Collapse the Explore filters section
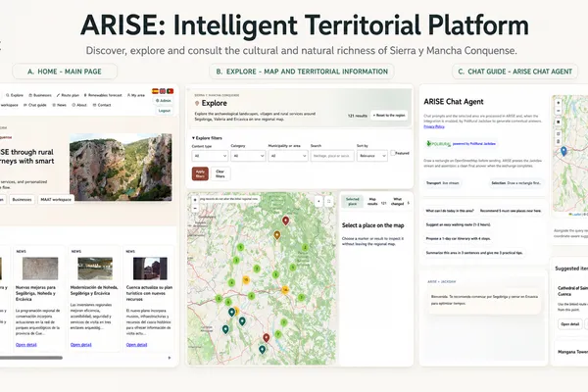 point(207,138)
